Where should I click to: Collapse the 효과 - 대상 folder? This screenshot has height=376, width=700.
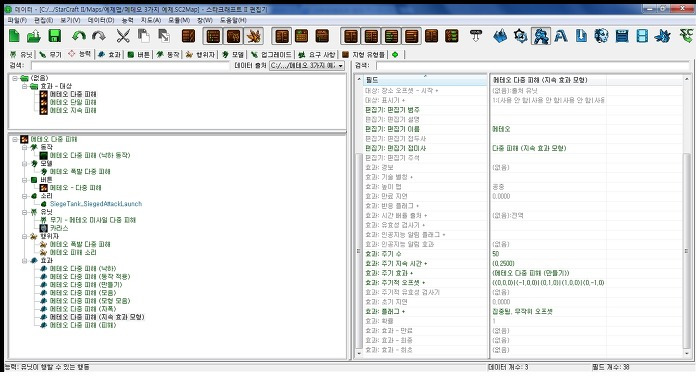25,86
